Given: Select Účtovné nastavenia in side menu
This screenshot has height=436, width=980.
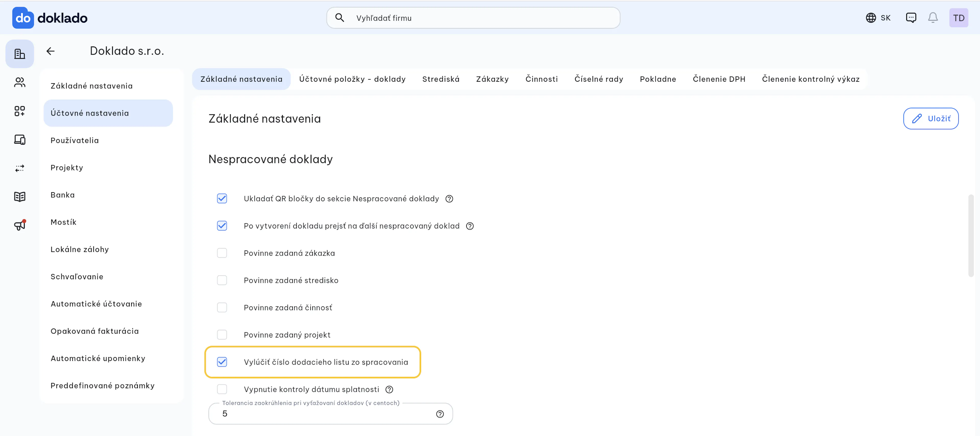Looking at the screenshot, I should coord(108,113).
